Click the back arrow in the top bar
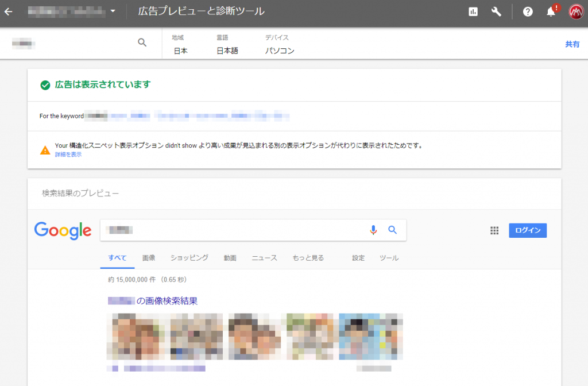 click(8, 11)
